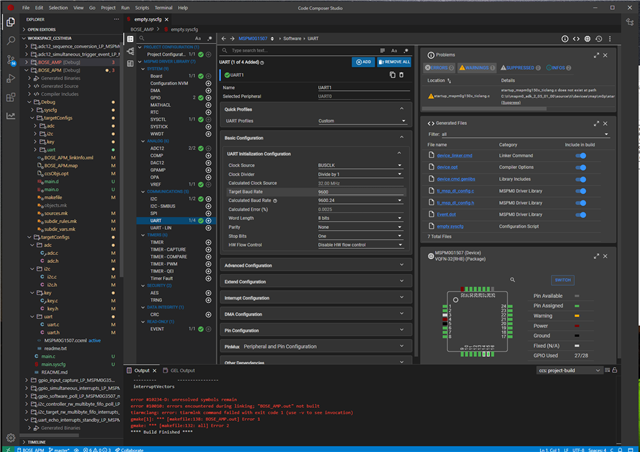Viewport: 640px width, 452px height.
Task: Toggle the Errors filter in Problems panel
Action: click(x=439, y=68)
